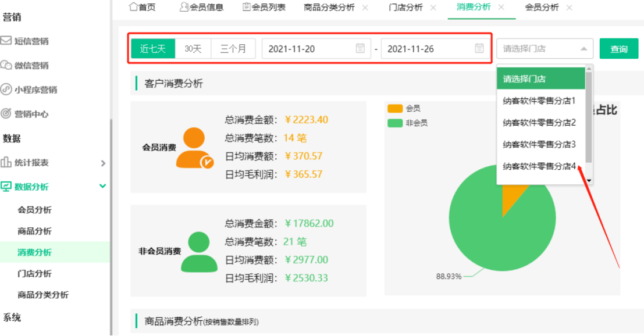Switch date range to 30天
This screenshot has width=644, height=336.
[x=193, y=49]
